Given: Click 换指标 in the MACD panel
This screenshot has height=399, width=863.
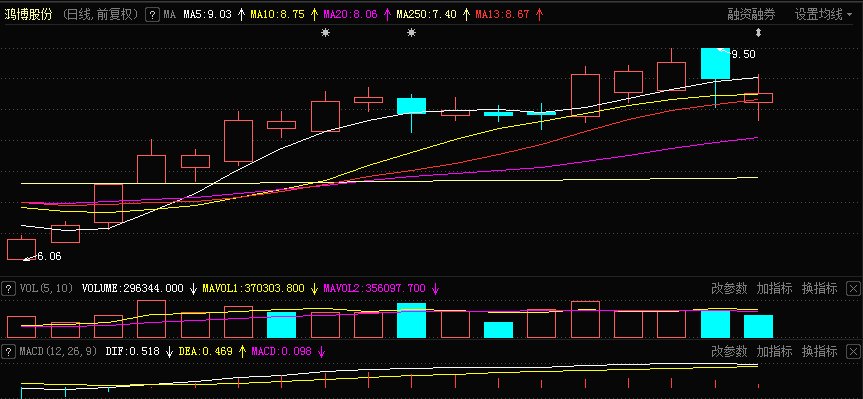Looking at the screenshot, I should 820,351.
